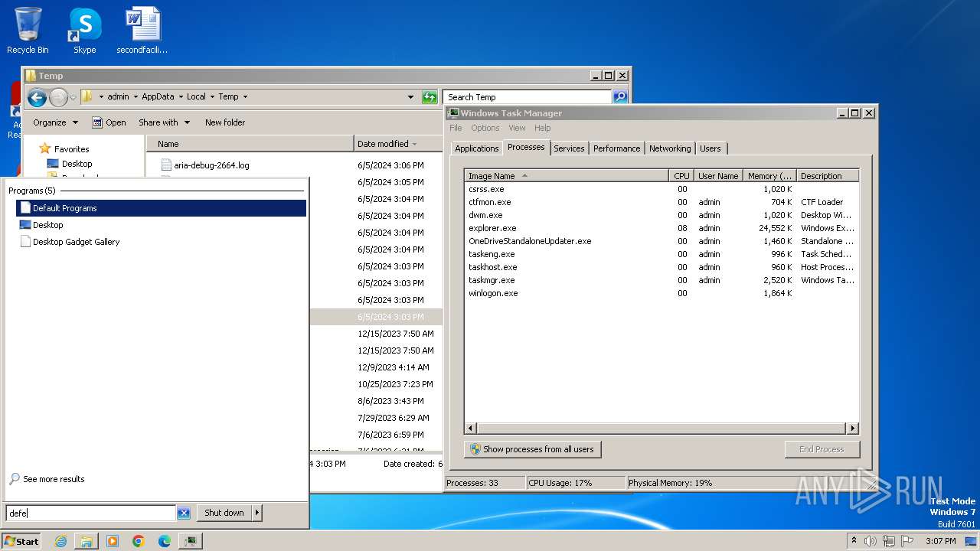Screen dimensions: 980x551
Task: Clear the Start menu search box text
Action: [x=184, y=514]
